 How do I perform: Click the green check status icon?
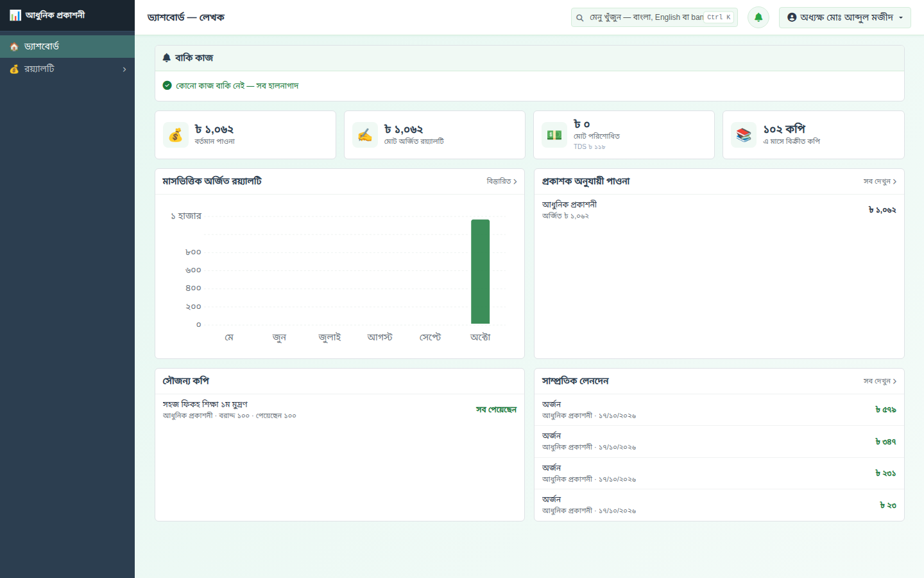pyautogui.click(x=167, y=85)
